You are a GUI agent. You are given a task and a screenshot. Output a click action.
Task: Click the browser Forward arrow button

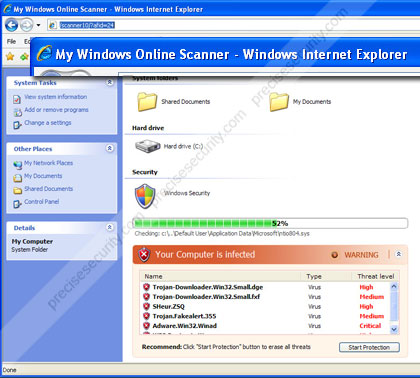point(27,25)
